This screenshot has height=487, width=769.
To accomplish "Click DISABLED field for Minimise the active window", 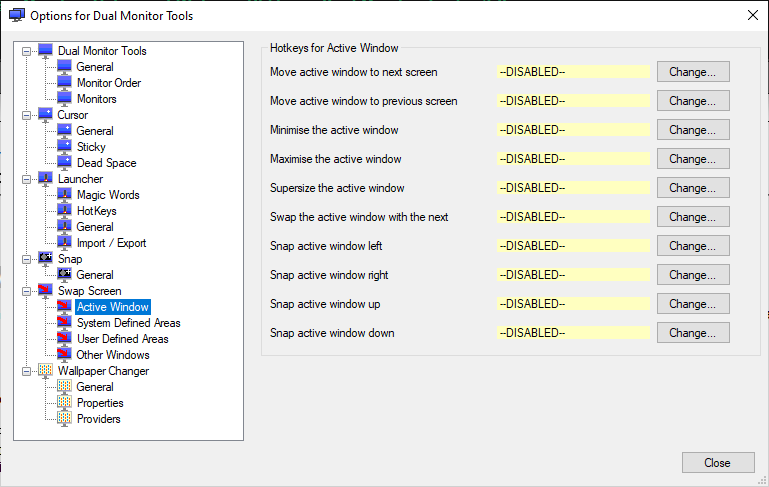I will point(573,130).
